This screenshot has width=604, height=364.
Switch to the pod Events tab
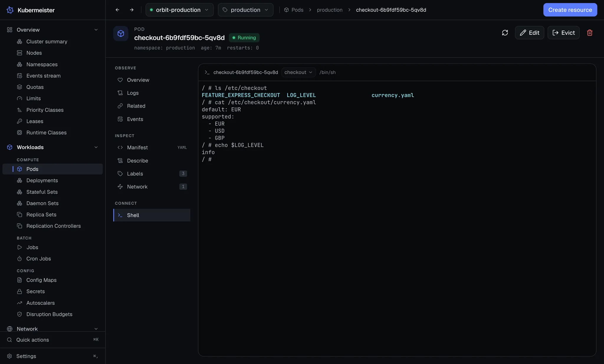[152, 119]
